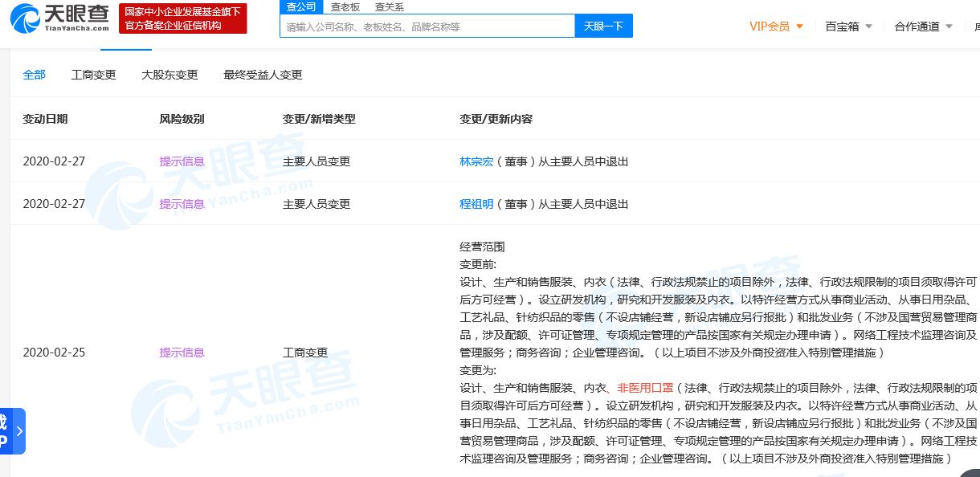This screenshot has height=477, width=980.
Task: Switch to the 查老板 search tab
Action: point(345,6)
